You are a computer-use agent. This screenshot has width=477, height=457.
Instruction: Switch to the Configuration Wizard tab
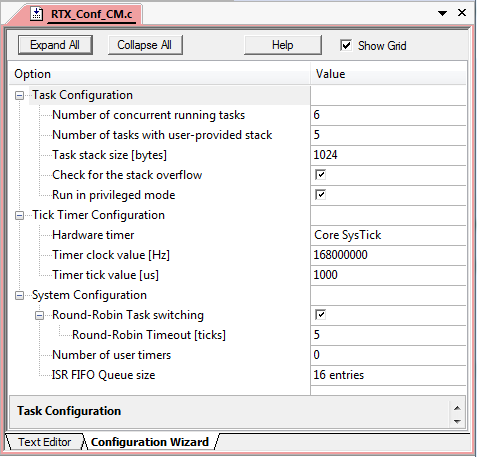pyautogui.click(x=150, y=442)
